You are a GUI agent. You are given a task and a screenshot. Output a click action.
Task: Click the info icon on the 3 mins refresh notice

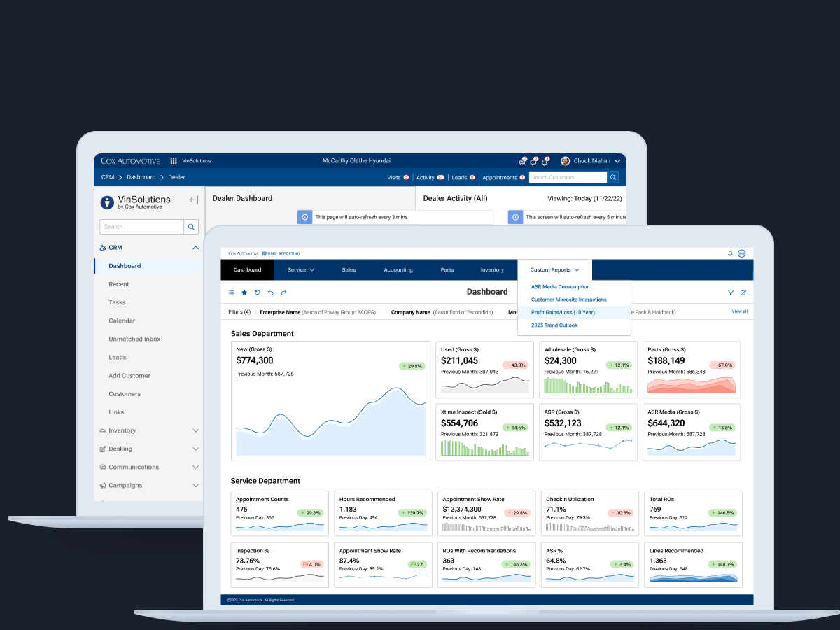tap(304, 218)
